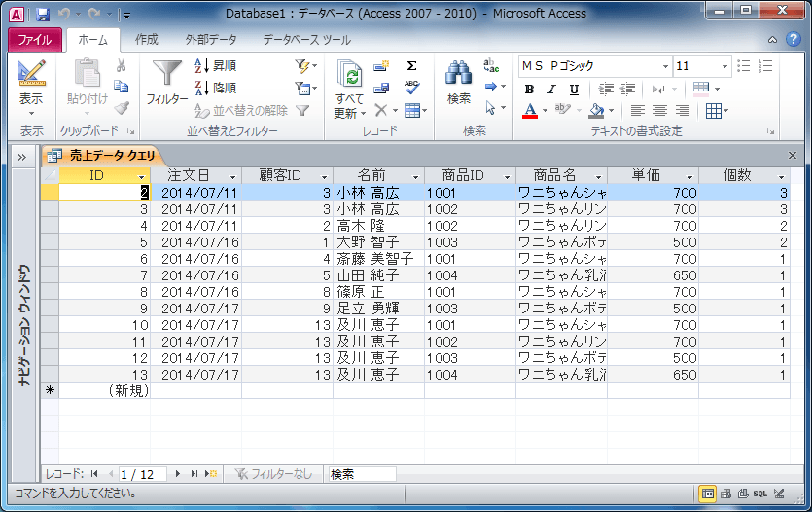The width and height of the screenshot is (812, 512).
Task: Toggle the filter funnel button
Action: 302,110
